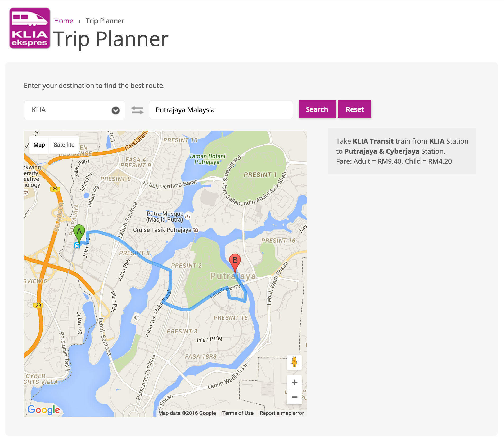Click Report a map error link

point(282,413)
